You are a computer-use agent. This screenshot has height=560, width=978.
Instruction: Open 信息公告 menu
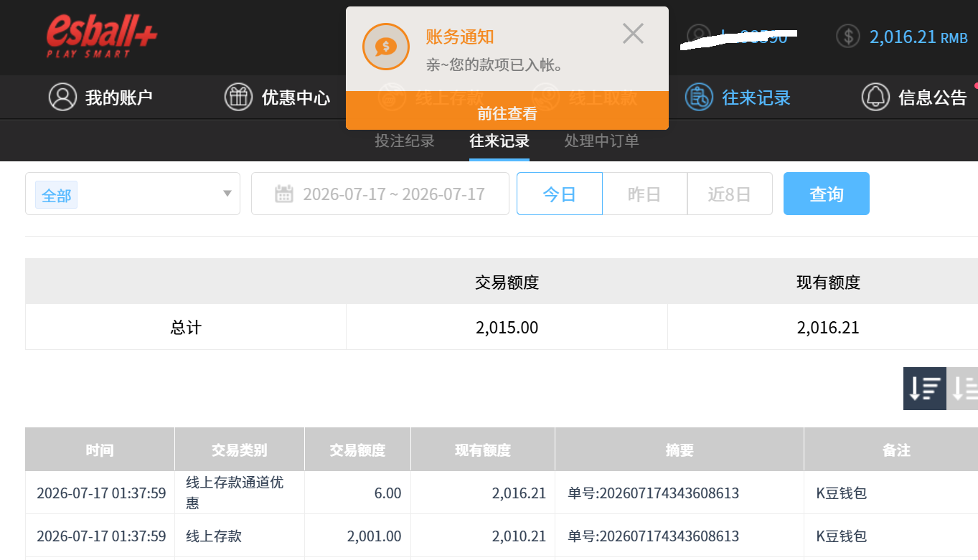(914, 97)
